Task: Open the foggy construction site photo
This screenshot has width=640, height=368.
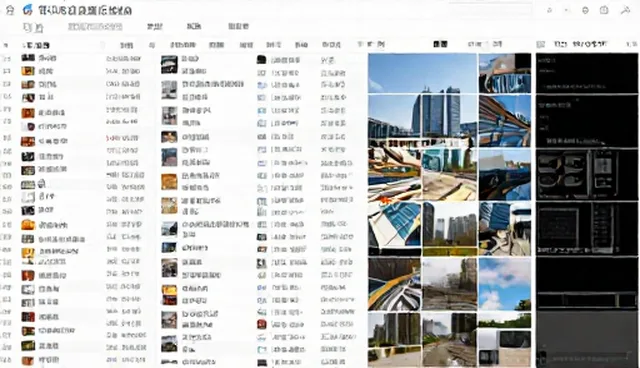Action: [449, 284]
